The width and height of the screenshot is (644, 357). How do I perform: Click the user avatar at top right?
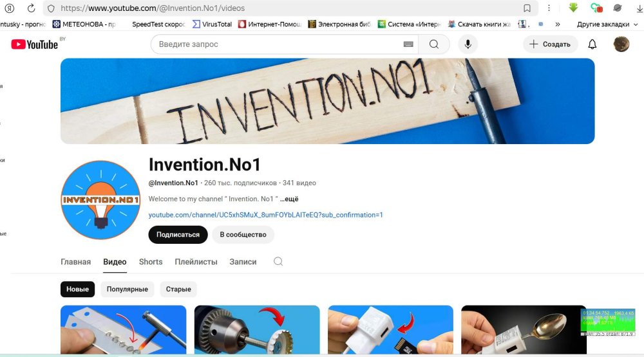pyautogui.click(x=621, y=44)
